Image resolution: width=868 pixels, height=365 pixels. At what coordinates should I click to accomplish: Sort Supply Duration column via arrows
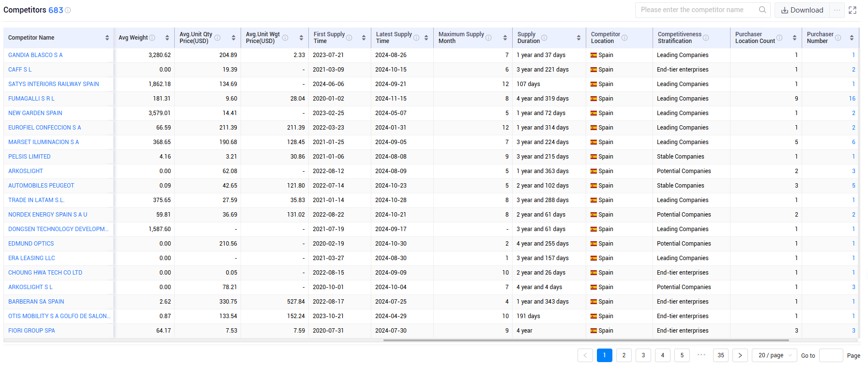coord(579,38)
